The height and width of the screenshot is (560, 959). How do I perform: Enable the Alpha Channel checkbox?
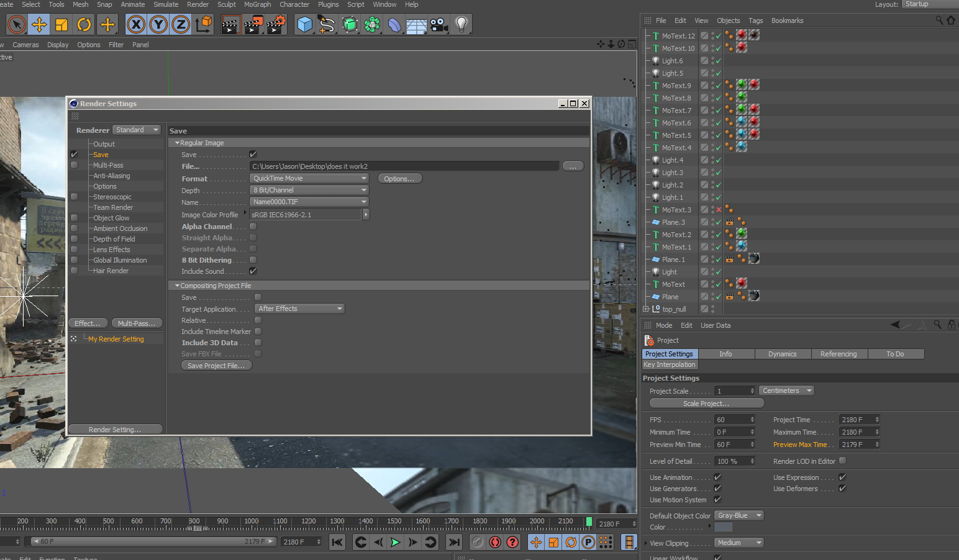pyautogui.click(x=253, y=227)
